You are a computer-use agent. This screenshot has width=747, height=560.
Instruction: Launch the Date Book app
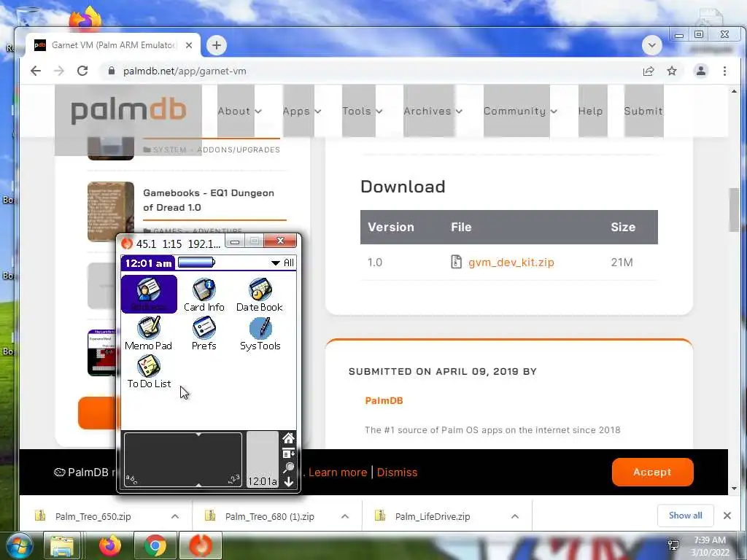click(x=260, y=295)
